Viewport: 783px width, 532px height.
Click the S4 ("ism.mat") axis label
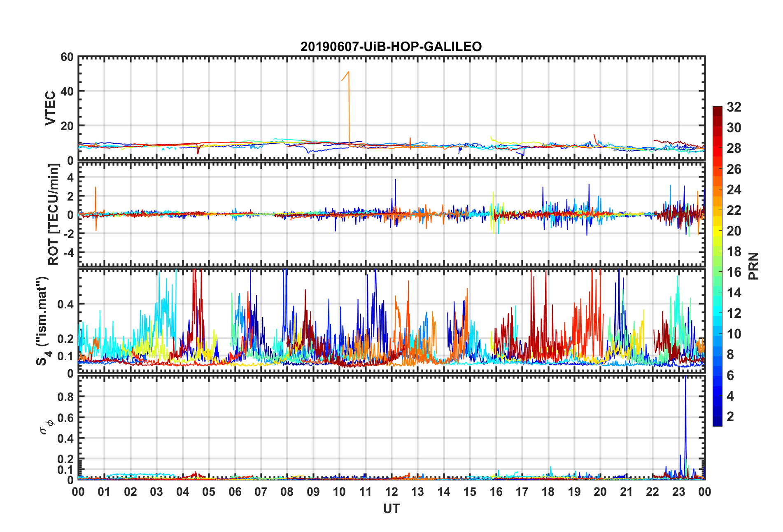pyautogui.click(x=43, y=321)
